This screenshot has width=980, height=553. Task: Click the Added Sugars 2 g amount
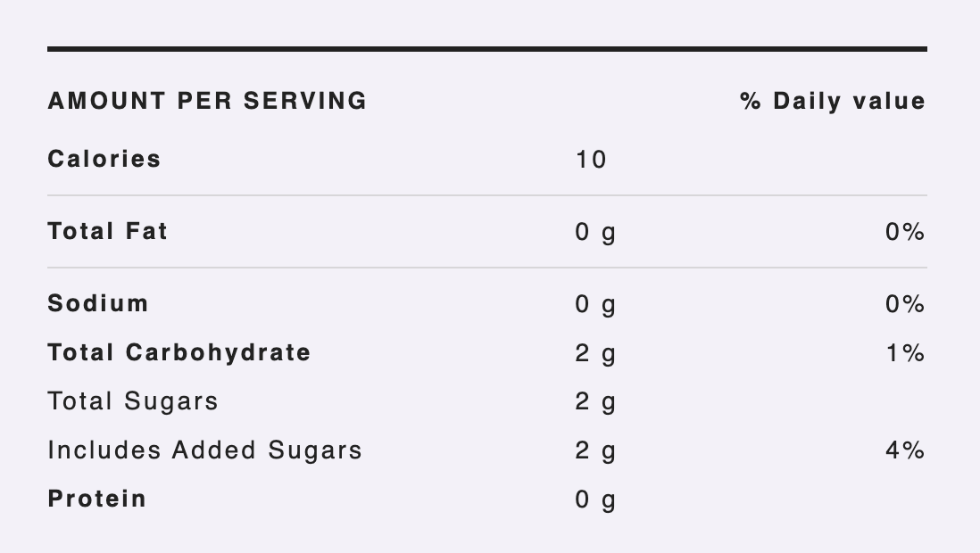(595, 452)
